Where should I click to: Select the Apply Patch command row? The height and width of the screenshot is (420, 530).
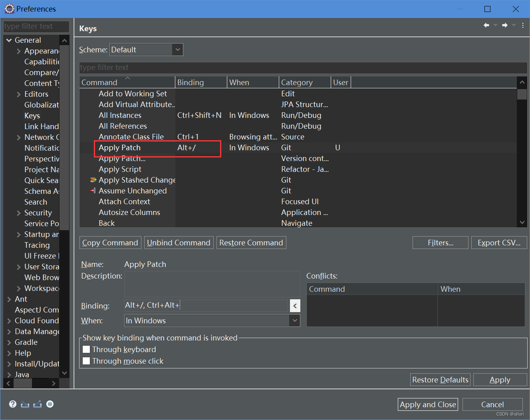(120, 147)
